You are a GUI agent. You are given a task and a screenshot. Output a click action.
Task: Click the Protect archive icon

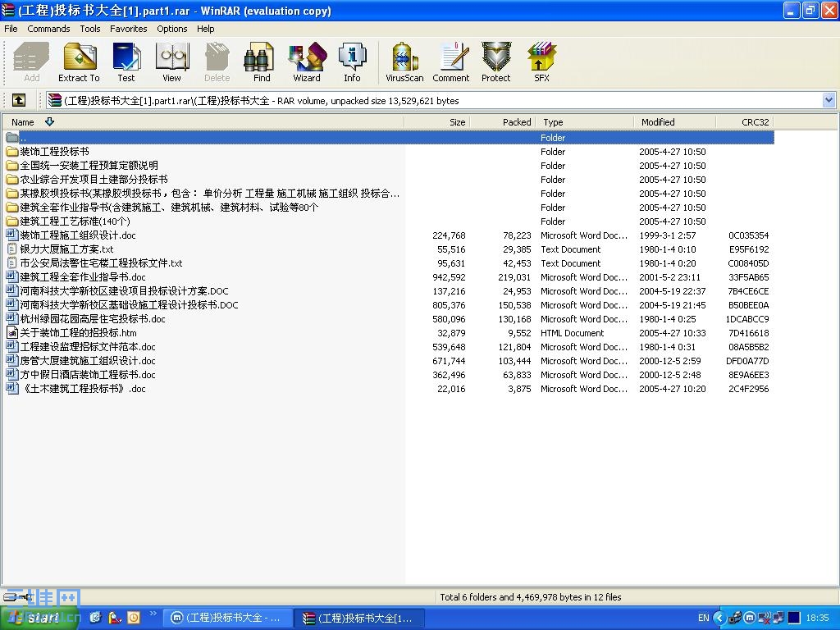coord(496,57)
